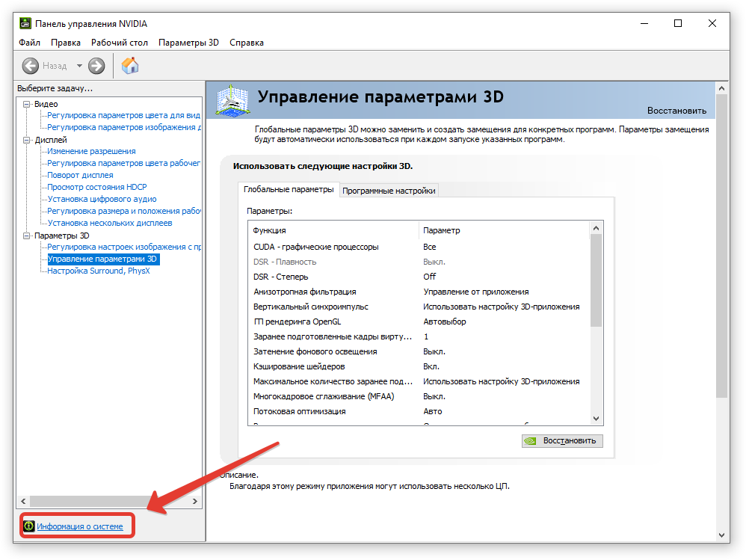
Task: Select Заранее подготовленные кадры вирту… row
Action: pos(419,336)
